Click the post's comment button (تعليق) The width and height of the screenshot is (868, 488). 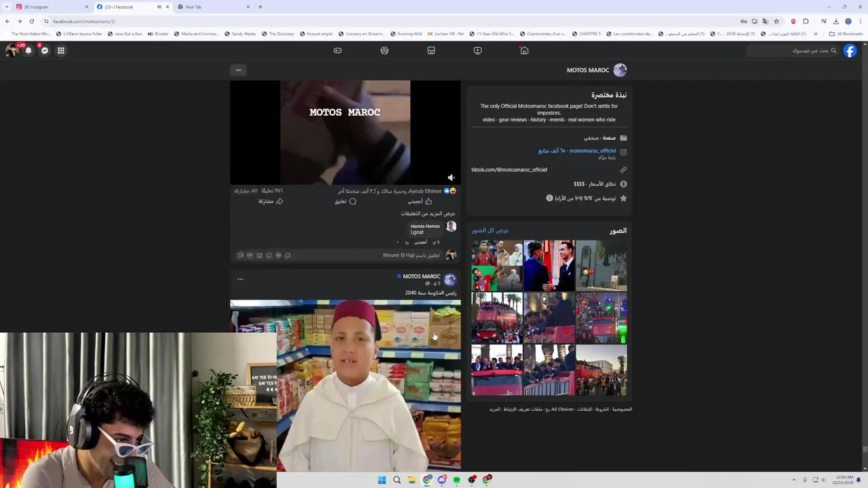345,201
